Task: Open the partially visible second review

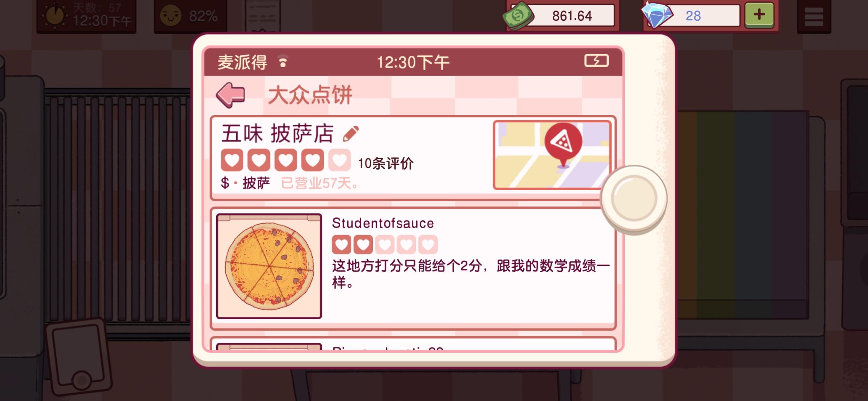Action: 413,343
